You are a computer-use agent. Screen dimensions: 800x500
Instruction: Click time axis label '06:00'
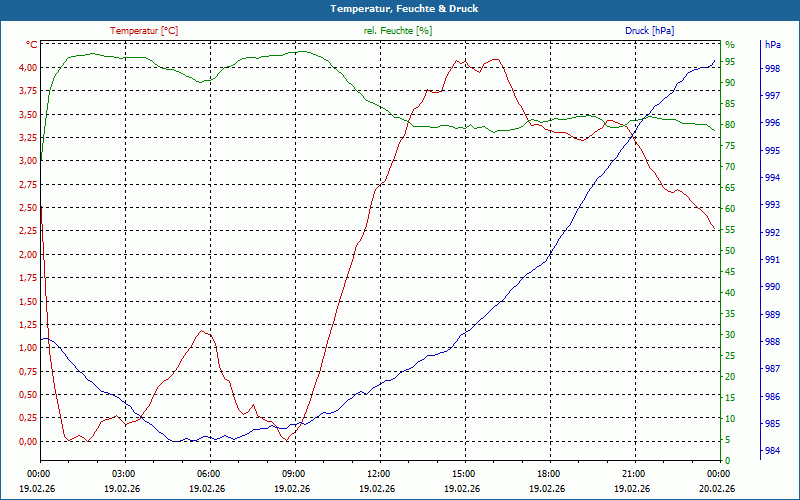coord(208,473)
